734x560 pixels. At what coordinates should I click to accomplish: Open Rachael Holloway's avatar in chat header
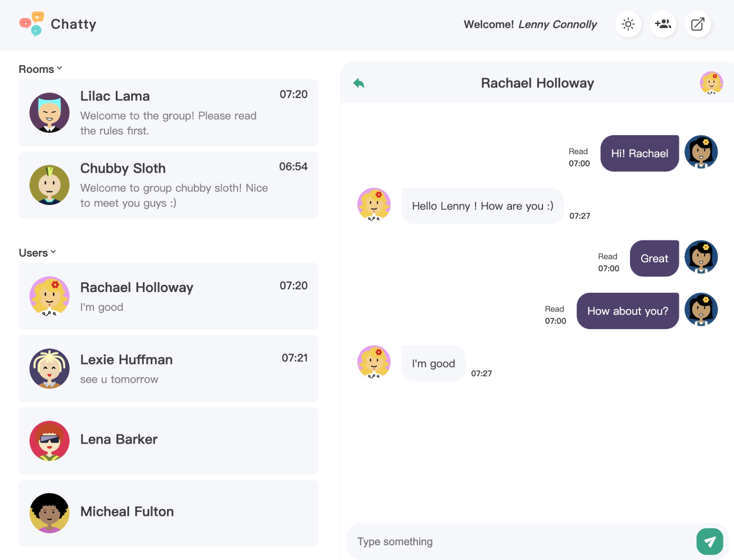pos(711,83)
